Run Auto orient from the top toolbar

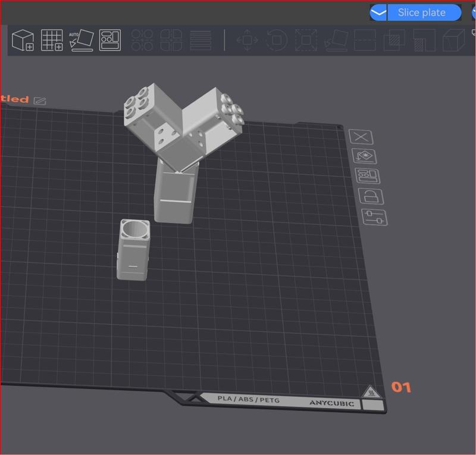pyautogui.click(x=81, y=40)
